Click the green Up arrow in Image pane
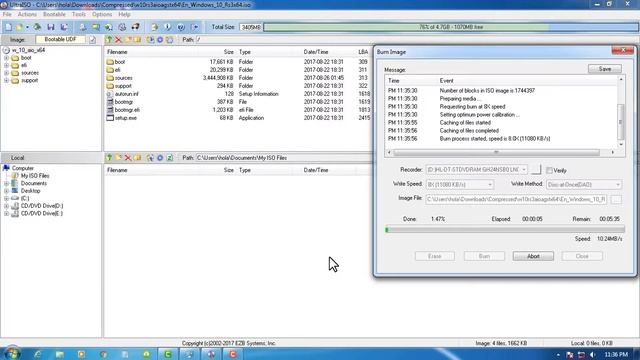Screen dimensions: 640x360 [x=109, y=40]
